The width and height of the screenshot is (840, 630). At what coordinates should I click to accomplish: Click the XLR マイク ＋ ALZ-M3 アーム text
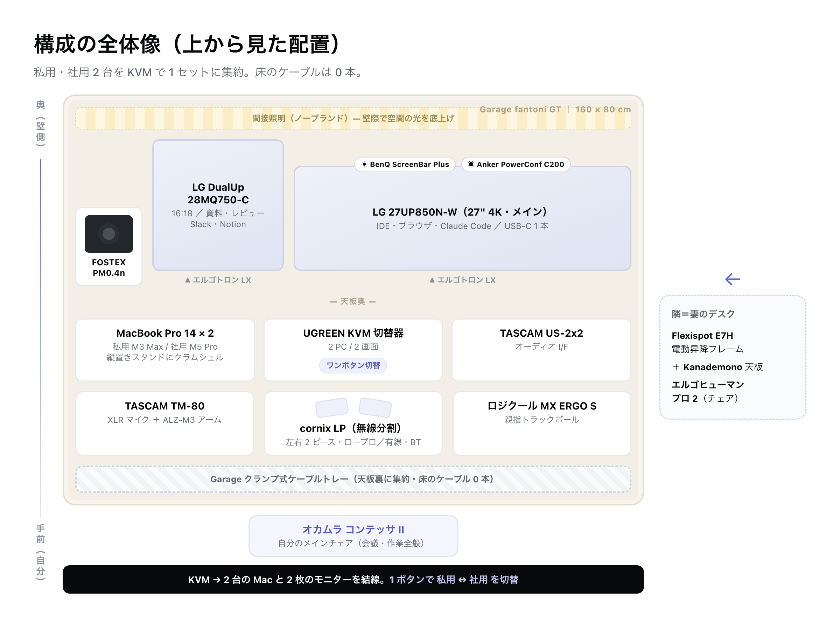(x=164, y=420)
